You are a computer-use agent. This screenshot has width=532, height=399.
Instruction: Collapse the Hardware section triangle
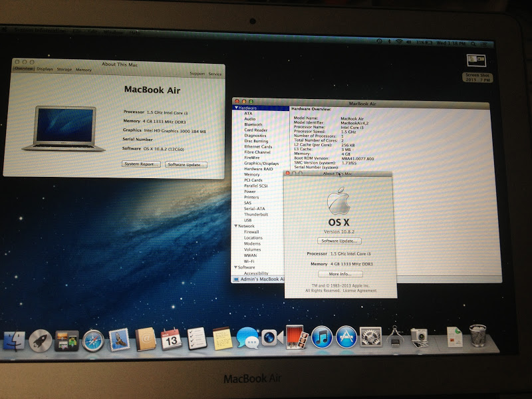[236, 108]
